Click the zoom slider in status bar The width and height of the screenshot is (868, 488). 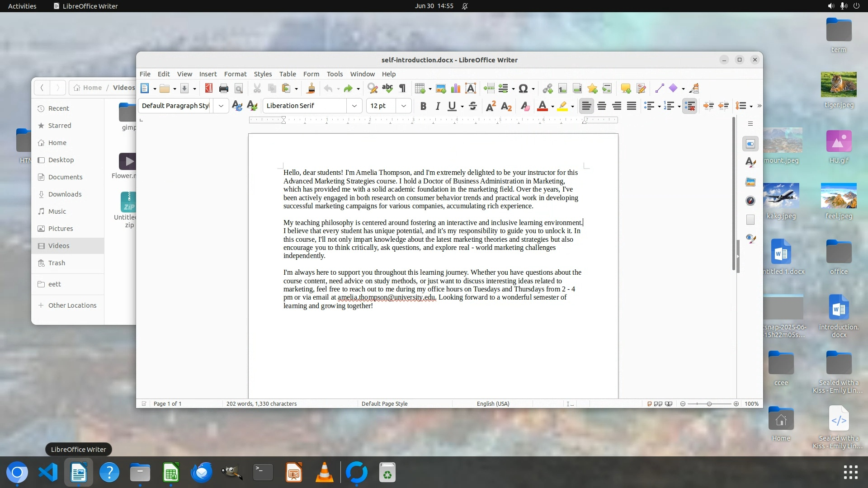[709, 404]
